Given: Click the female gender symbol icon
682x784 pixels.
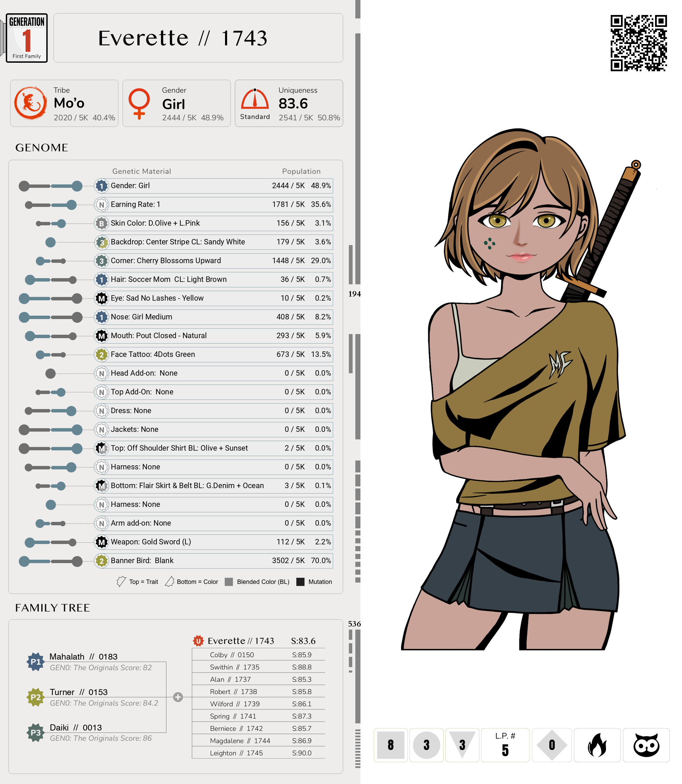Looking at the screenshot, I should tap(139, 103).
